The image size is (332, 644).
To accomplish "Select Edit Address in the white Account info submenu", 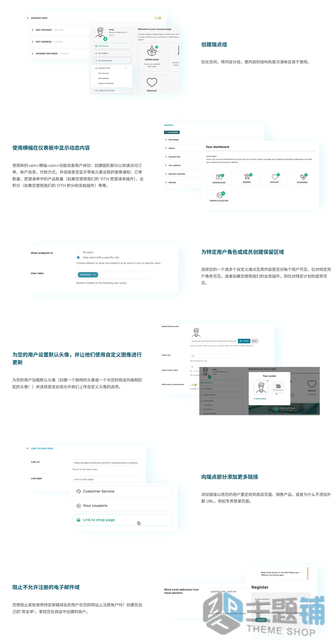I will [103, 78].
